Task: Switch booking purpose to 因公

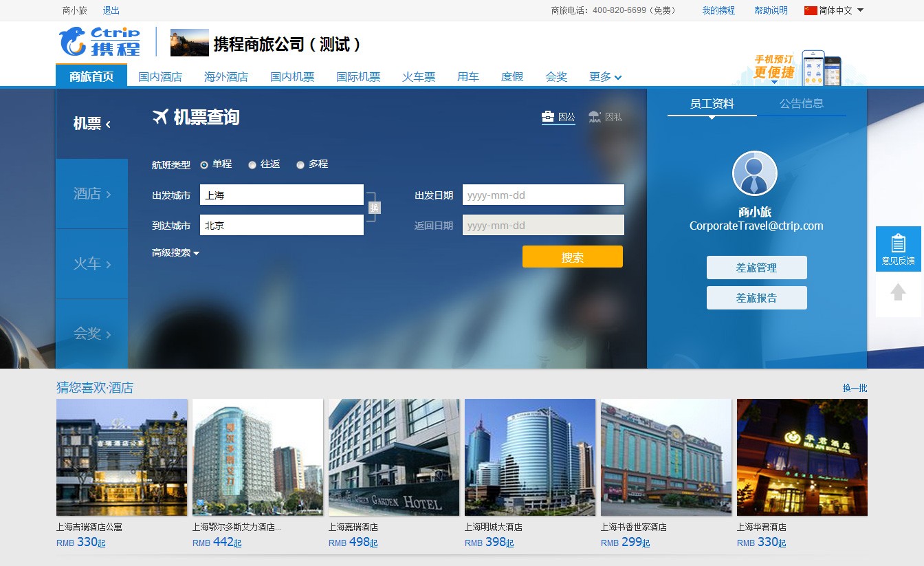Action: coord(558,117)
